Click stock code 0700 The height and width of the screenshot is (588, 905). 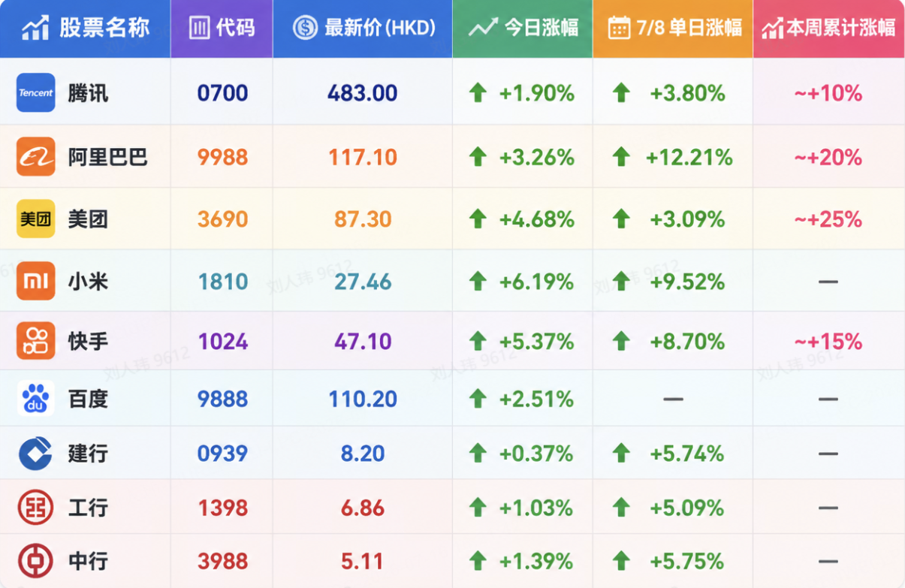tap(222, 93)
